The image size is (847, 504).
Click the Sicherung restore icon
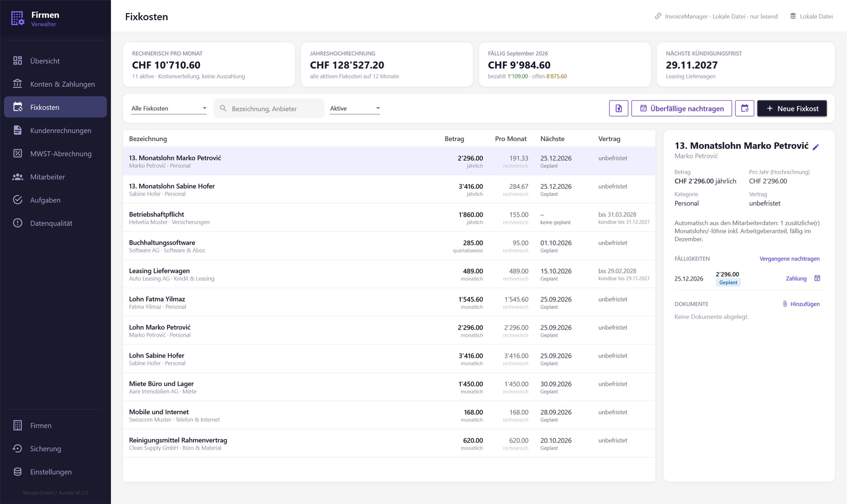click(17, 449)
